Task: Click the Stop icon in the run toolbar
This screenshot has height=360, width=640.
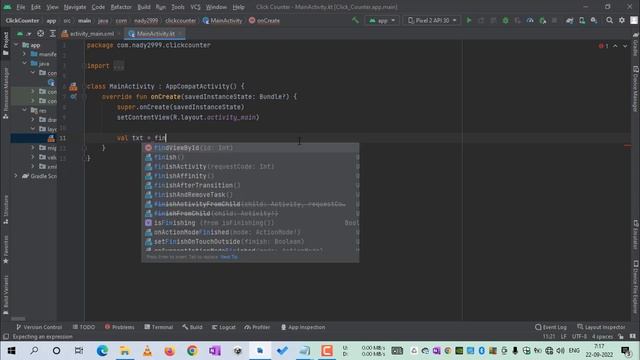Action: (x=554, y=20)
